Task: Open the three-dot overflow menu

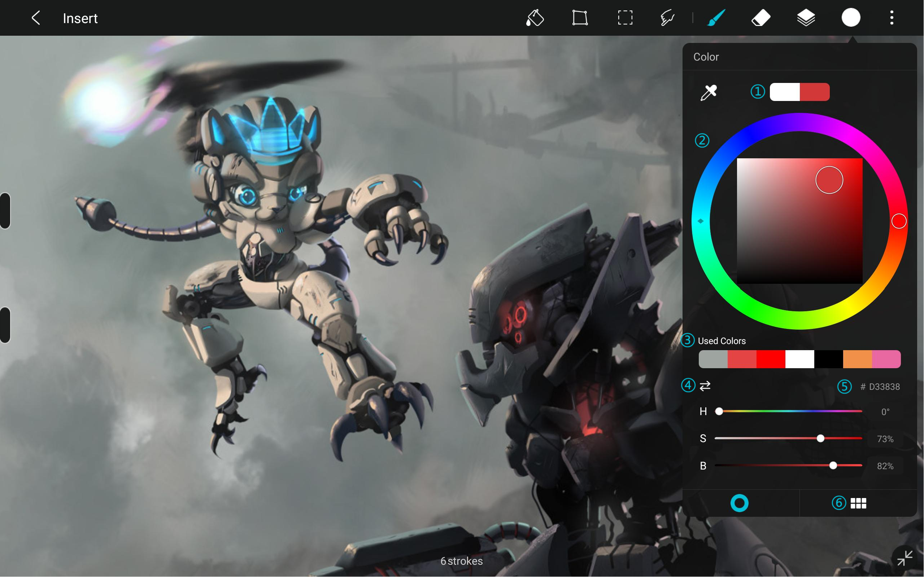Action: (x=892, y=18)
